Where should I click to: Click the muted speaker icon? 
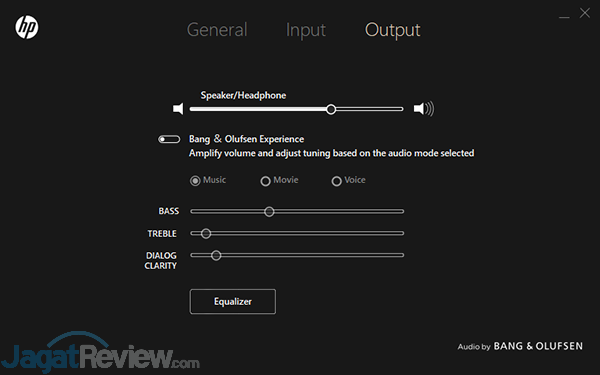178,109
